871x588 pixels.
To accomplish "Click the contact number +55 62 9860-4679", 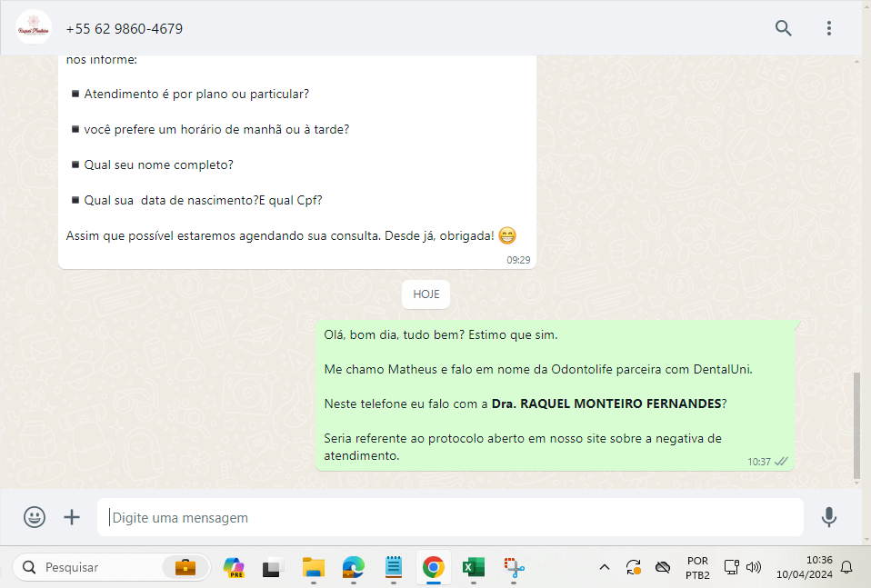I will point(124,29).
